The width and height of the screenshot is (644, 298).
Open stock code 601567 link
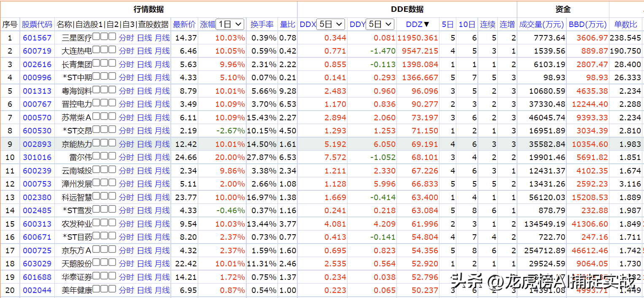click(x=37, y=38)
